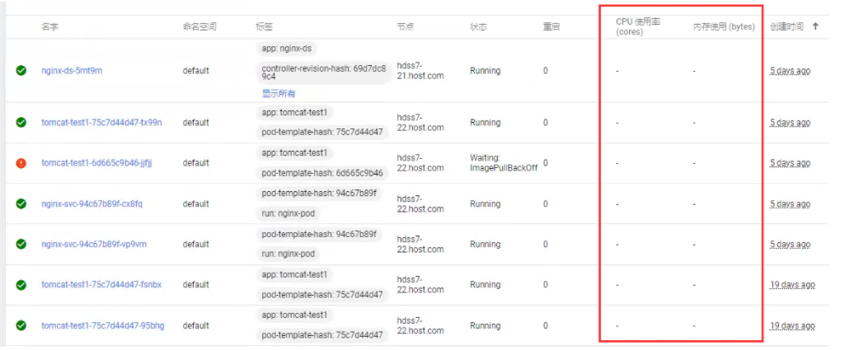Click pod-template-hash: 6d665c9b46 label chip
The image size is (868, 350).
(x=322, y=173)
